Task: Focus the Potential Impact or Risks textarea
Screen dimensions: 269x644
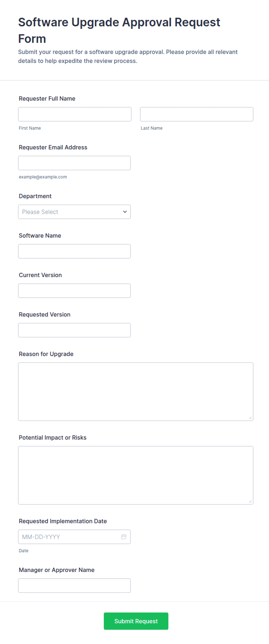Action: 136,475
